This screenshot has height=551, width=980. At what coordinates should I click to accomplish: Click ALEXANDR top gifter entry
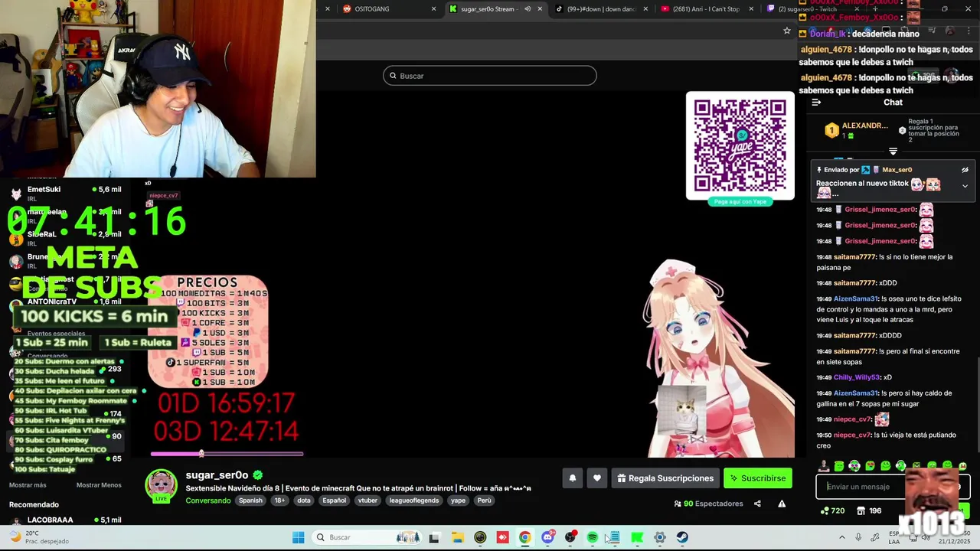[x=856, y=130]
